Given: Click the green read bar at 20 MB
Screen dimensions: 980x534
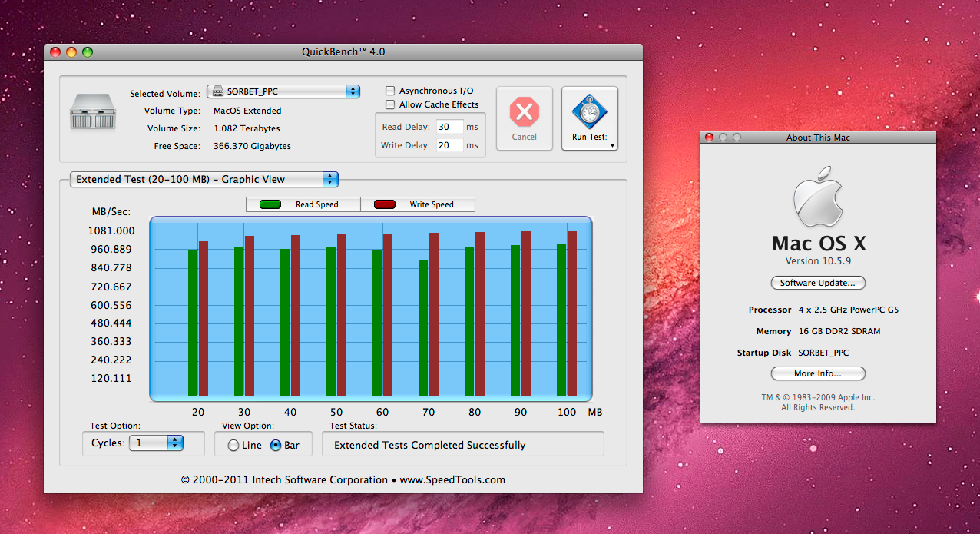Looking at the screenshot, I should (x=193, y=323).
